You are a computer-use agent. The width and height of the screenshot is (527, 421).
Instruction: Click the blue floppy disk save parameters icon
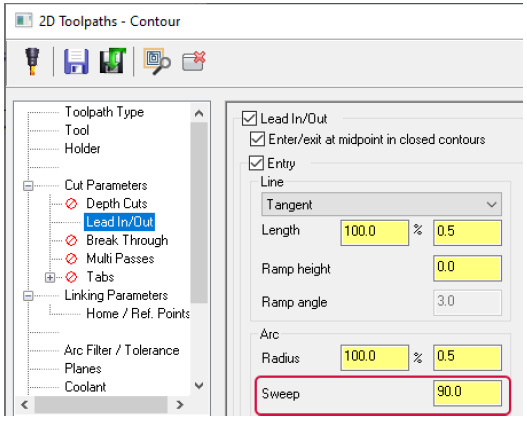pyautogui.click(x=77, y=61)
